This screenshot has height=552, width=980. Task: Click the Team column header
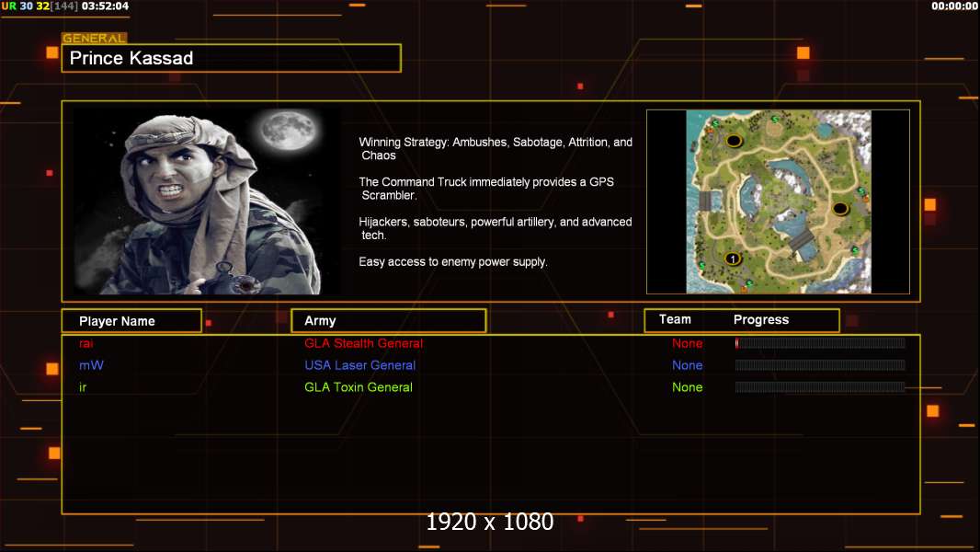(675, 319)
